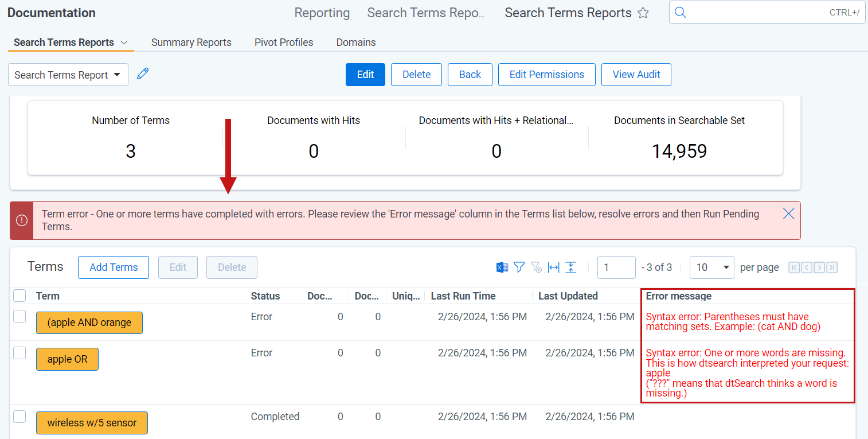Image resolution: width=868 pixels, height=439 pixels.
Task: Select all terms with header checkbox
Action: pos(19,296)
